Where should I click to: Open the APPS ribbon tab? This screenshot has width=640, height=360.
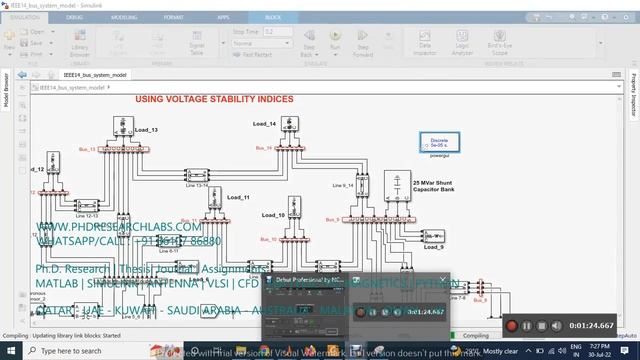coord(223,18)
